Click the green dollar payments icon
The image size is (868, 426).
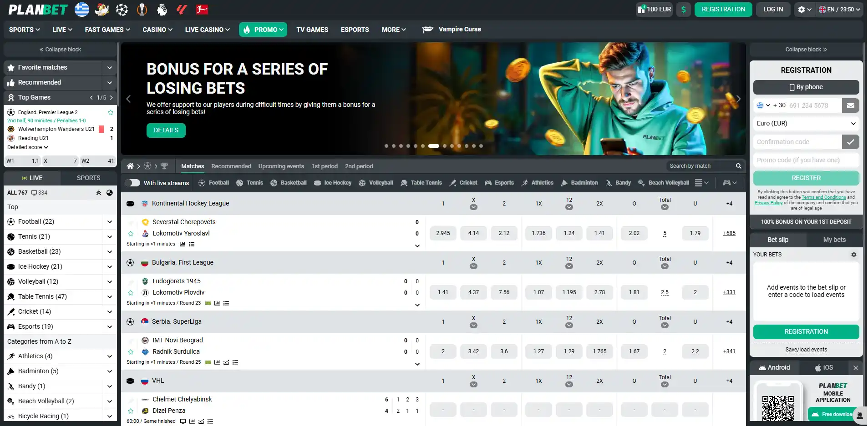point(684,10)
